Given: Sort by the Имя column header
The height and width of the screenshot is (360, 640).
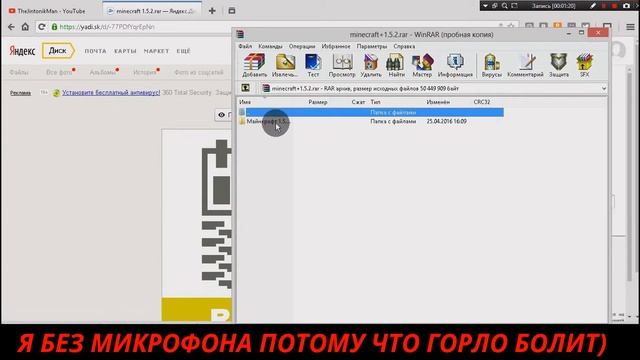Looking at the screenshot, I should [245, 102].
